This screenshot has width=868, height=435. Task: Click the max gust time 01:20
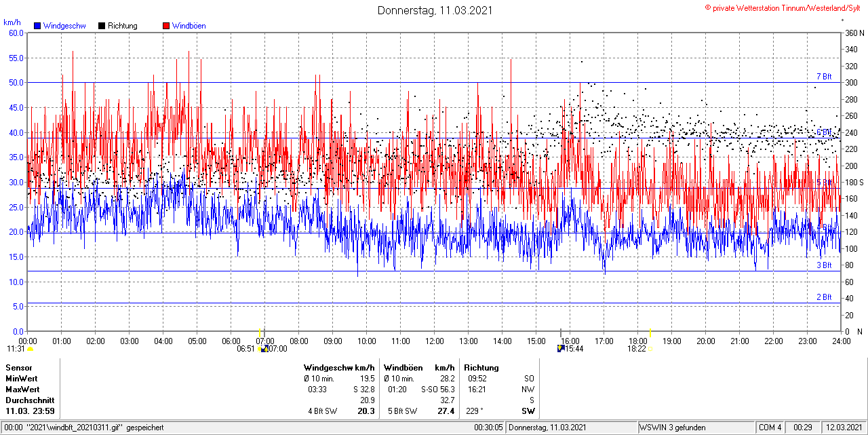pos(397,390)
